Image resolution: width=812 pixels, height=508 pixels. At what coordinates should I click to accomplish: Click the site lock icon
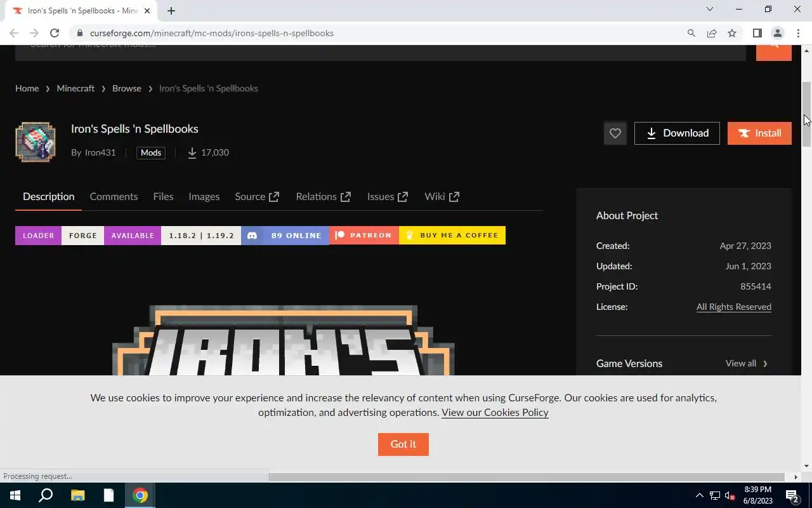[79, 33]
